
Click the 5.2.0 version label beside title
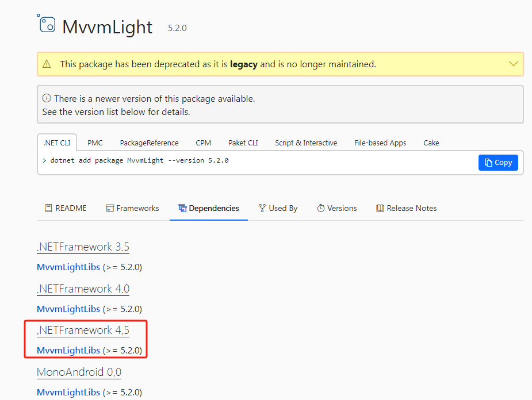(x=177, y=28)
